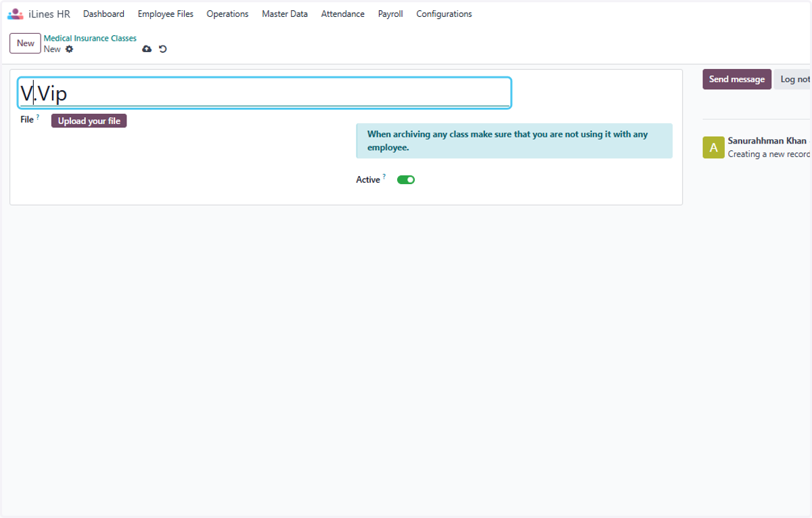Click the archiving warning info text
Viewport: 812px width, 518px height.
pos(507,141)
